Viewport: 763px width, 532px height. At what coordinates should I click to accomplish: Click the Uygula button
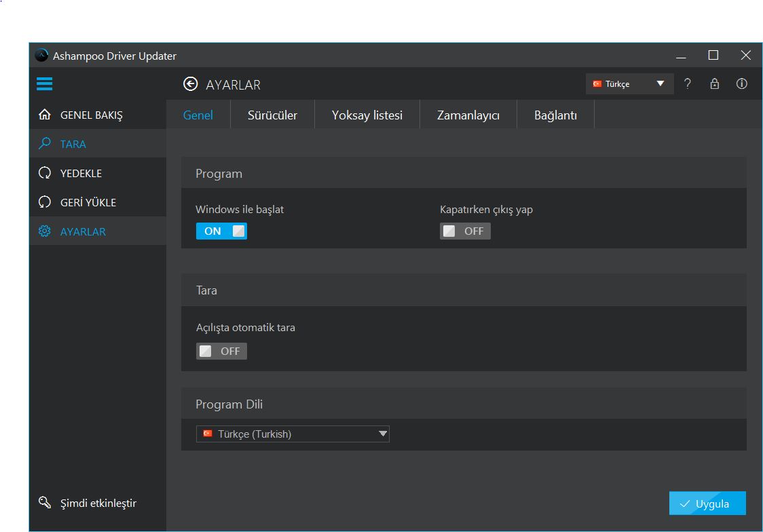coord(707,503)
